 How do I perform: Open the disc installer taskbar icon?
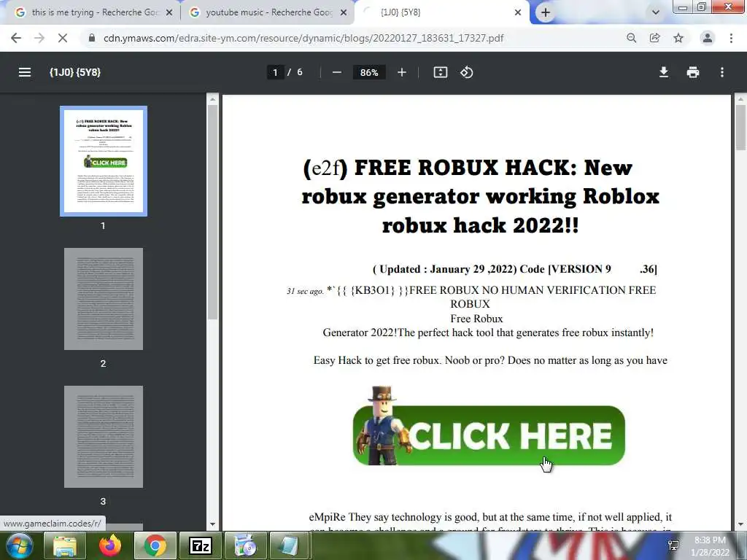[x=245, y=545]
